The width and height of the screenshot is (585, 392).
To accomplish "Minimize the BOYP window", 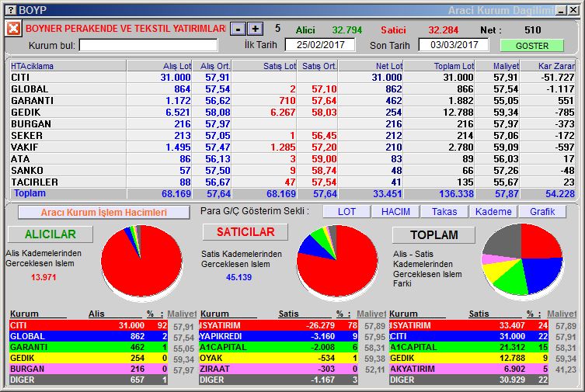I will pos(561,10).
